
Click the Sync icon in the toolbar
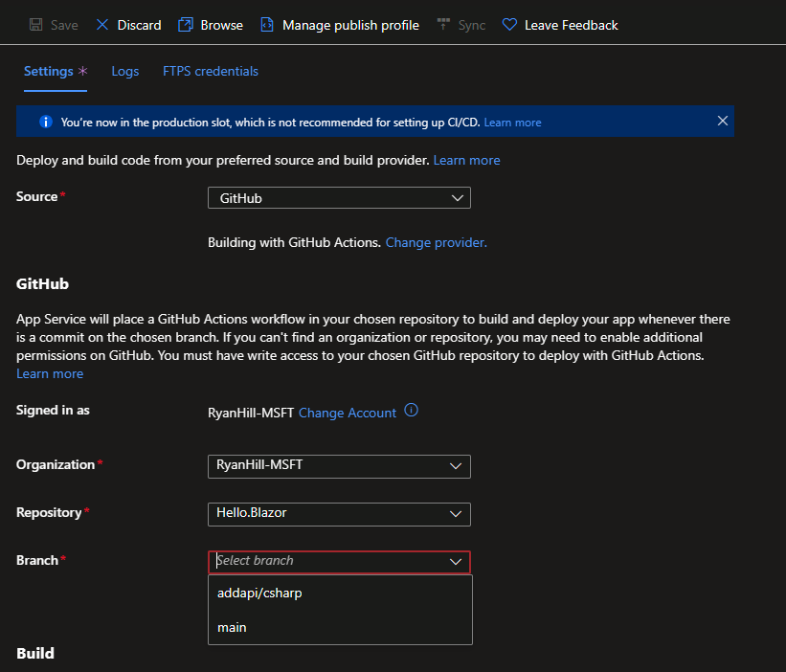click(x=442, y=25)
